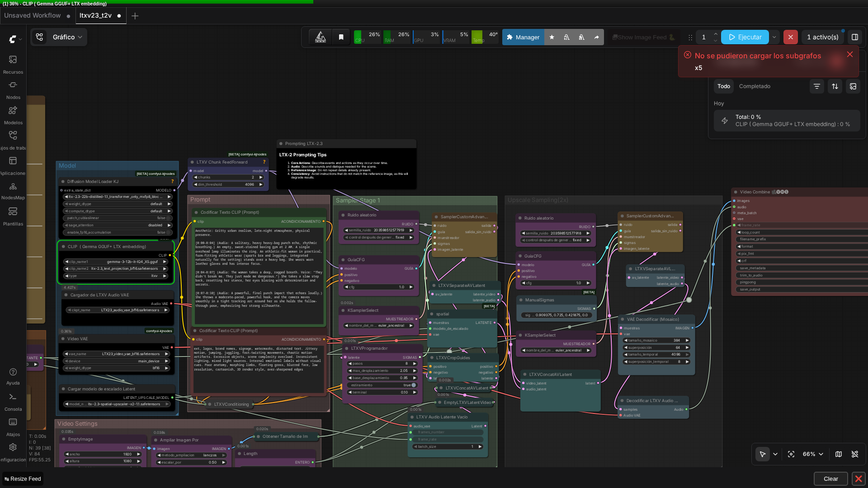The width and height of the screenshot is (868, 488).
Task: Open the 66% zoom dropdown
Action: tap(813, 454)
